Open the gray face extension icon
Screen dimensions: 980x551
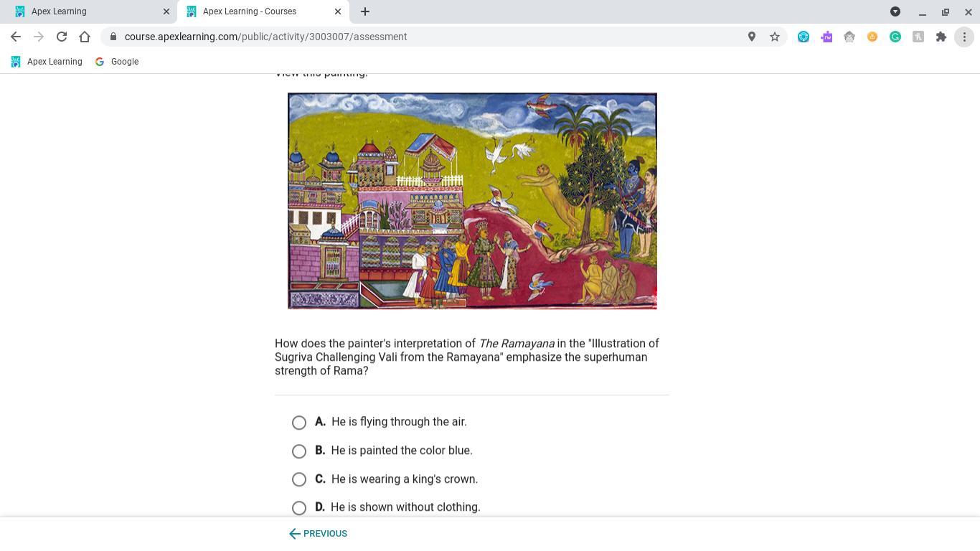click(849, 37)
